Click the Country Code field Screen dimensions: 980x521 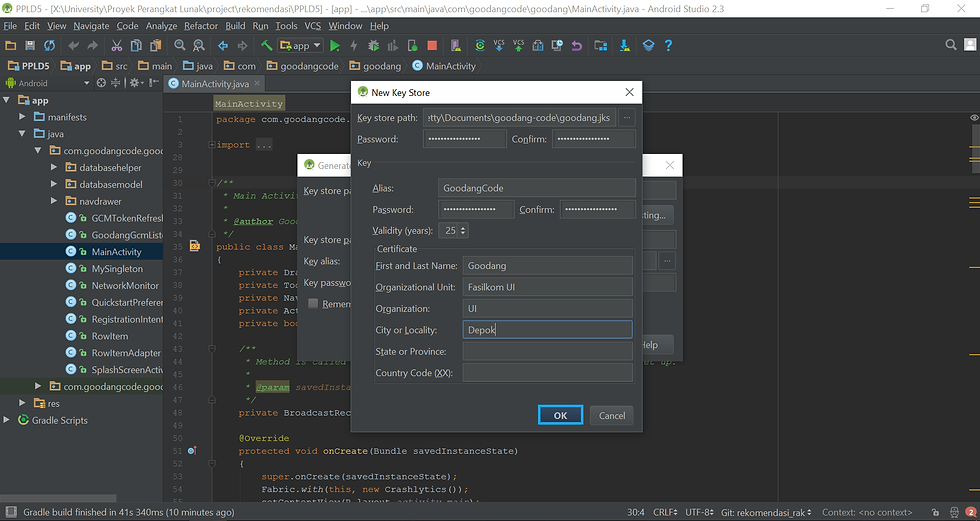click(548, 373)
